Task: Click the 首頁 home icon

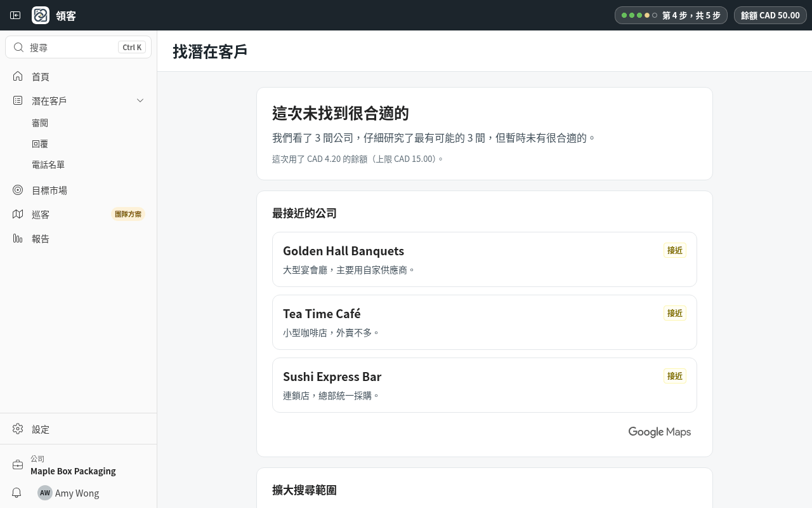Action: pyautogui.click(x=18, y=76)
